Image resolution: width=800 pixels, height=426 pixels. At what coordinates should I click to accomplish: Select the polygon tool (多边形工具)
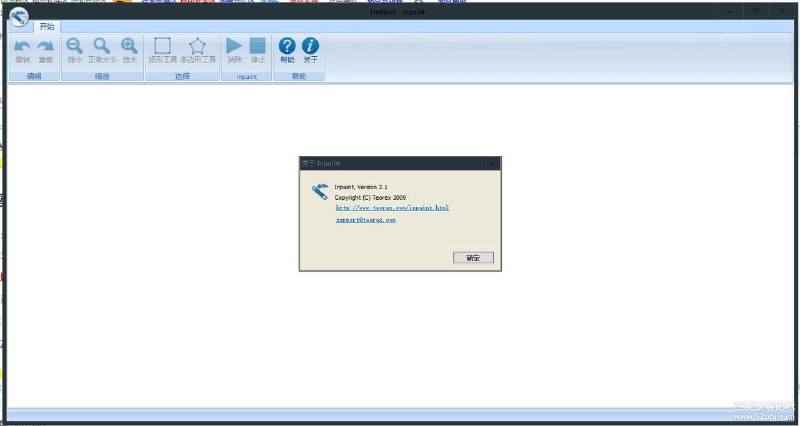click(x=197, y=46)
